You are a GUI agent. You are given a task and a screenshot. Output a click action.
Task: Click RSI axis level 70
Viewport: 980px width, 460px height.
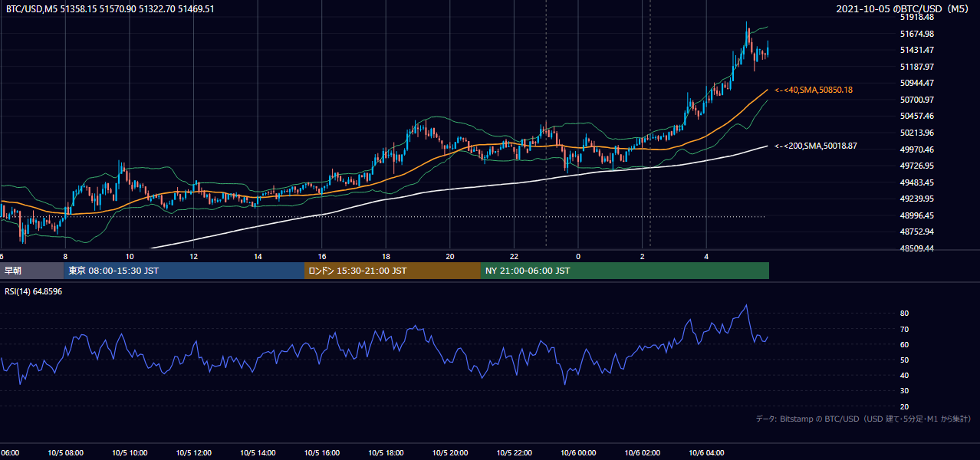904,329
